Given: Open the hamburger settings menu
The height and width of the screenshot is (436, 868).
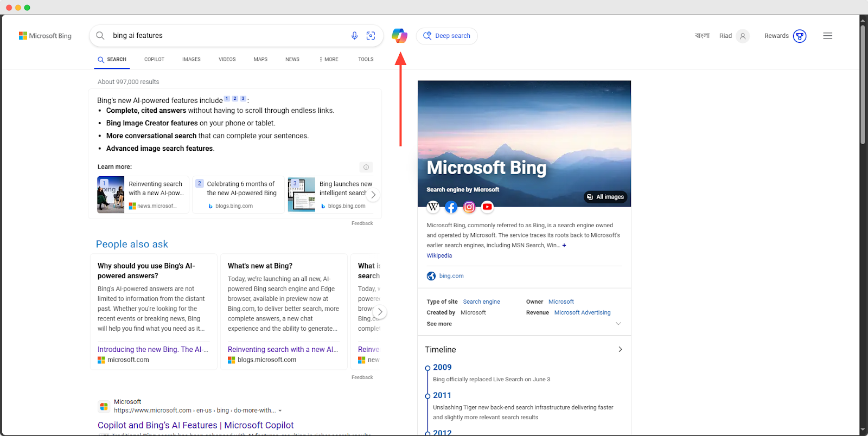Looking at the screenshot, I should (x=827, y=36).
